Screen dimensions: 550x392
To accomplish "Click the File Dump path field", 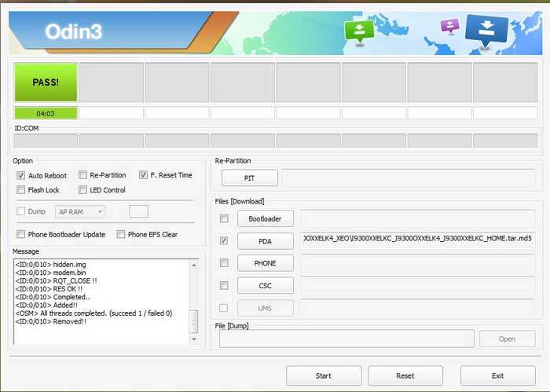I will pos(346,339).
